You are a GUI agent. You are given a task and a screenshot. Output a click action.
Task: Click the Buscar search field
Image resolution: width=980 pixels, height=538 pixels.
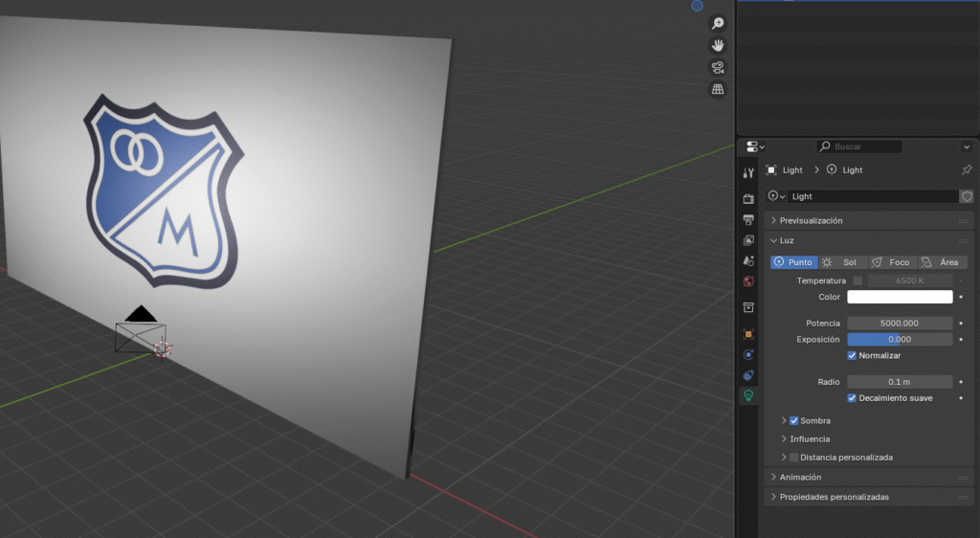(x=859, y=146)
